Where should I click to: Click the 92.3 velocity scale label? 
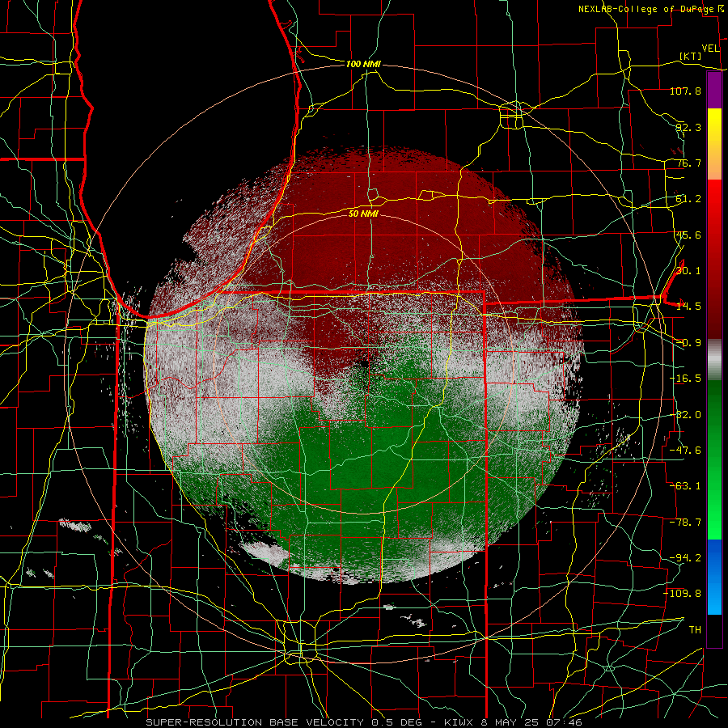tap(688, 127)
